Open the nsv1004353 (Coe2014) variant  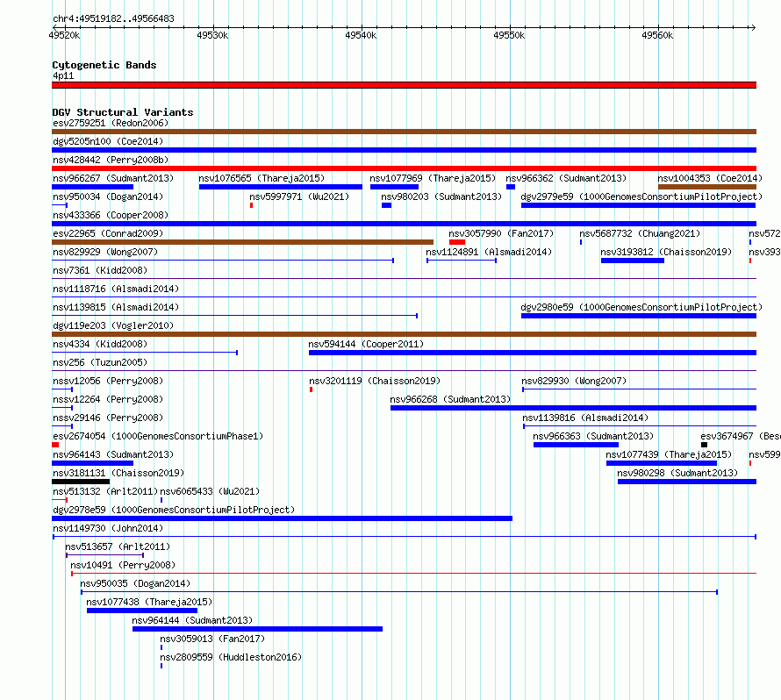click(x=707, y=187)
